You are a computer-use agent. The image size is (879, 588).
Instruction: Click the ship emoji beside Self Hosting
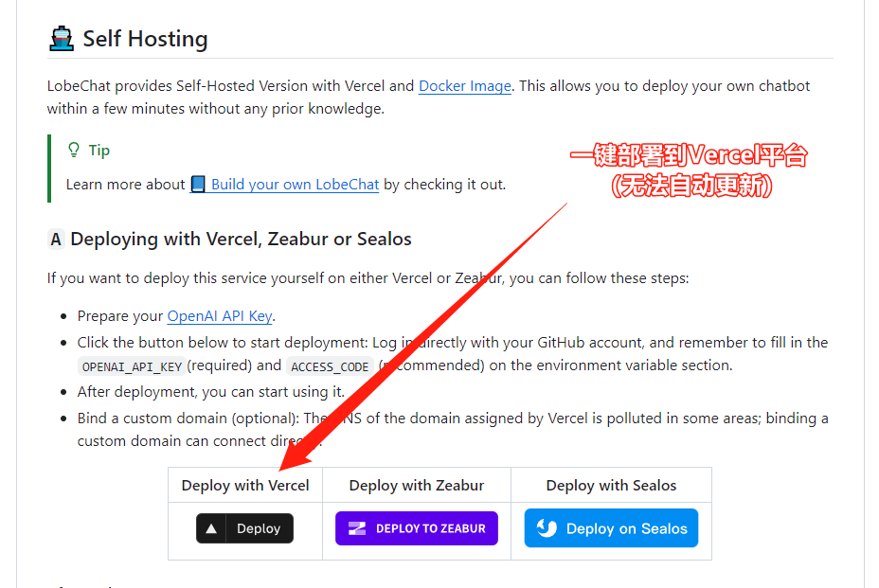coord(62,39)
